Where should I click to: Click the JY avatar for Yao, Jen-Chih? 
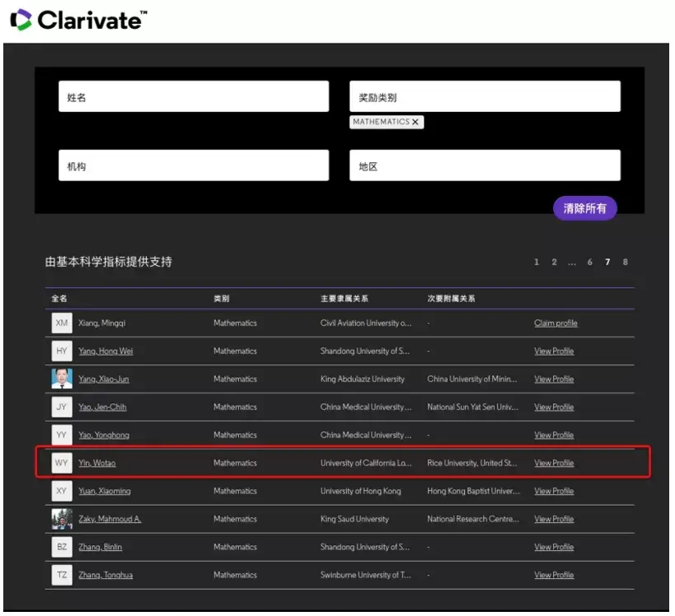click(62, 407)
